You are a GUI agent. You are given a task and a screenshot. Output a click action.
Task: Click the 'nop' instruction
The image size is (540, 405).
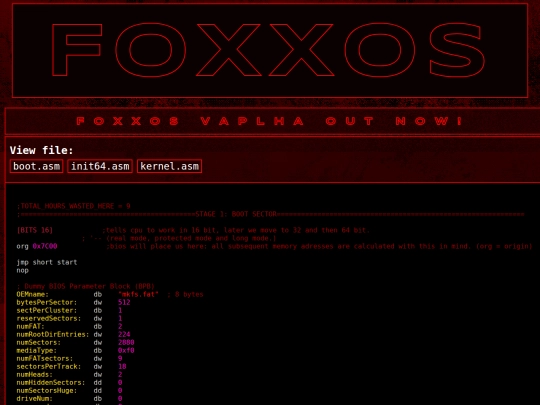coord(22,270)
